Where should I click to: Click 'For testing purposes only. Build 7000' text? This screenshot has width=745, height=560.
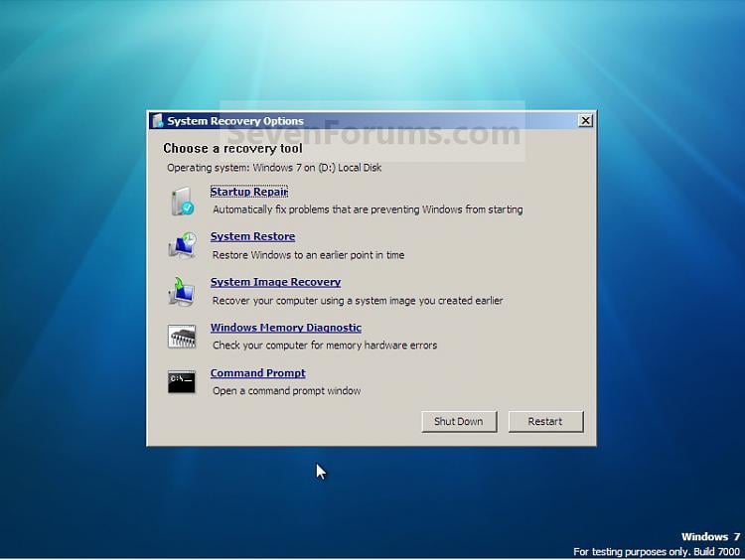tap(657, 552)
